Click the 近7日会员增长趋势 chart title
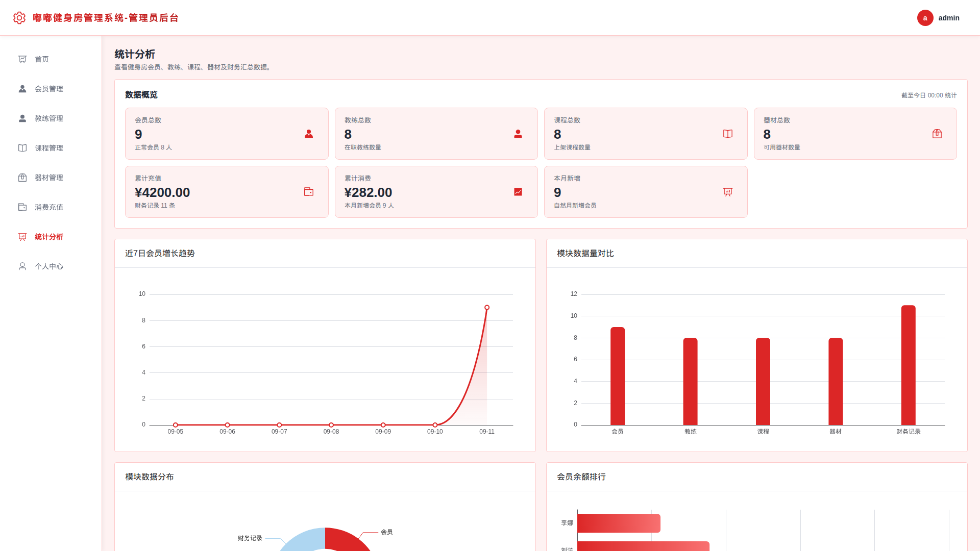Viewport: 980px width, 551px height. pyautogui.click(x=160, y=254)
